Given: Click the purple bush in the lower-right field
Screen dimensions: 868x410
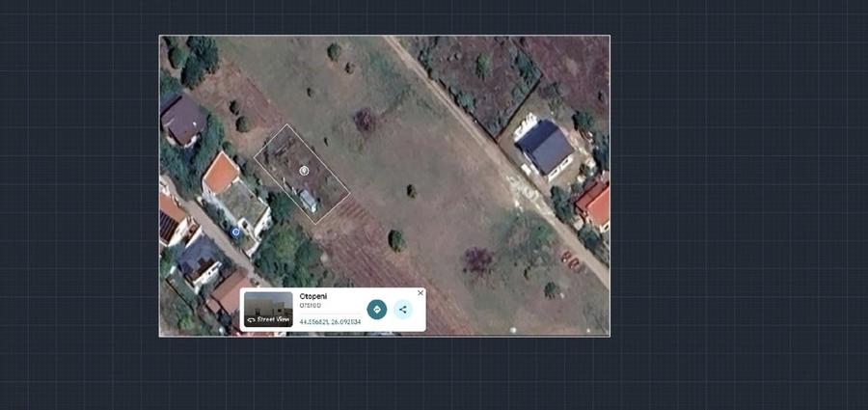Looking at the screenshot, I should [476, 259].
